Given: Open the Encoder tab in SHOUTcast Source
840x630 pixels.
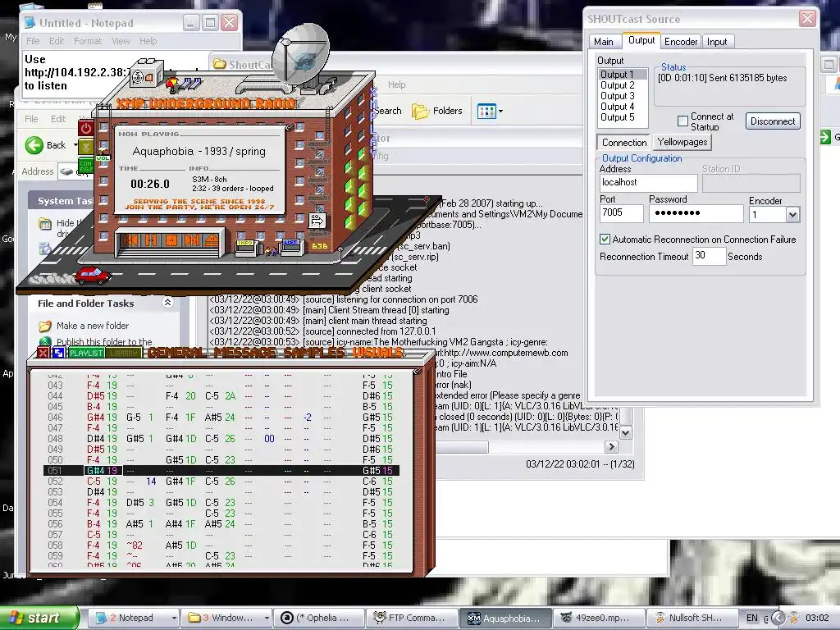Looking at the screenshot, I should [x=681, y=41].
